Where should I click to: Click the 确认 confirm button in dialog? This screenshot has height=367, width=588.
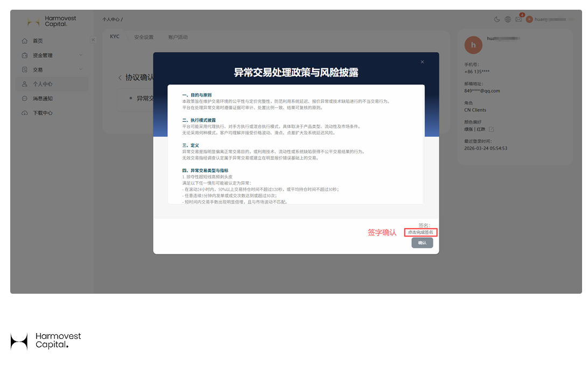422,243
